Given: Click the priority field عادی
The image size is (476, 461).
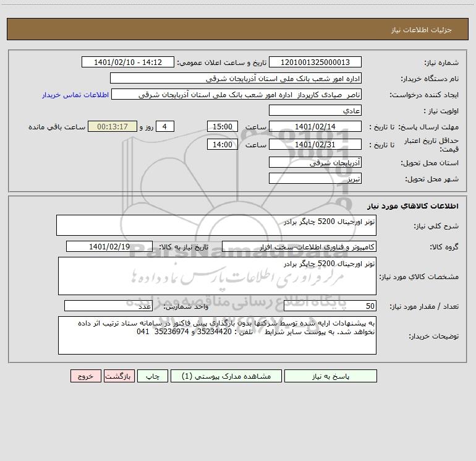Looking at the screenshot, I should coord(315,110).
